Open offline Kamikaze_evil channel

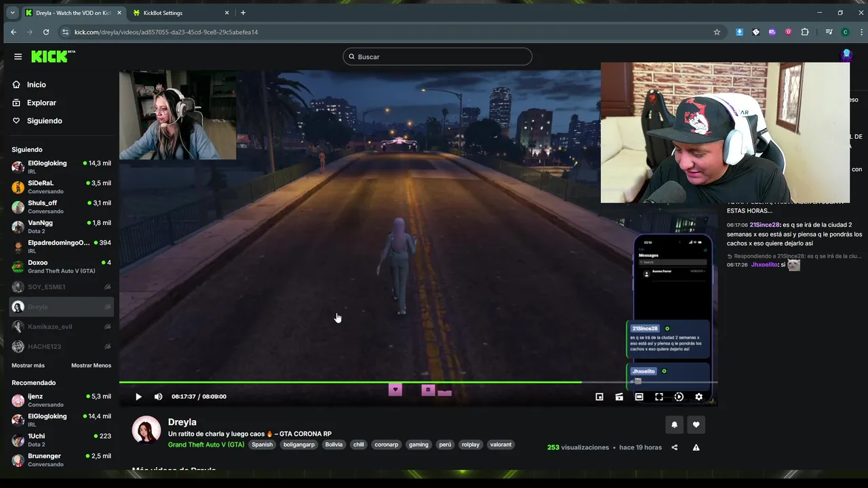pos(61,327)
